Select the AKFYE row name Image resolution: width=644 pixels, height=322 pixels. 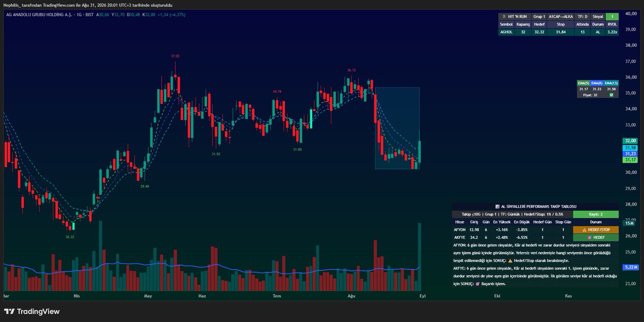[x=460, y=237]
